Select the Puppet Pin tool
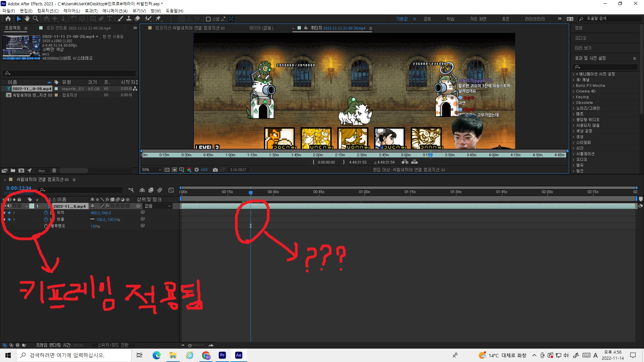Image resolution: width=644 pixels, height=362 pixels. coord(158,19)
